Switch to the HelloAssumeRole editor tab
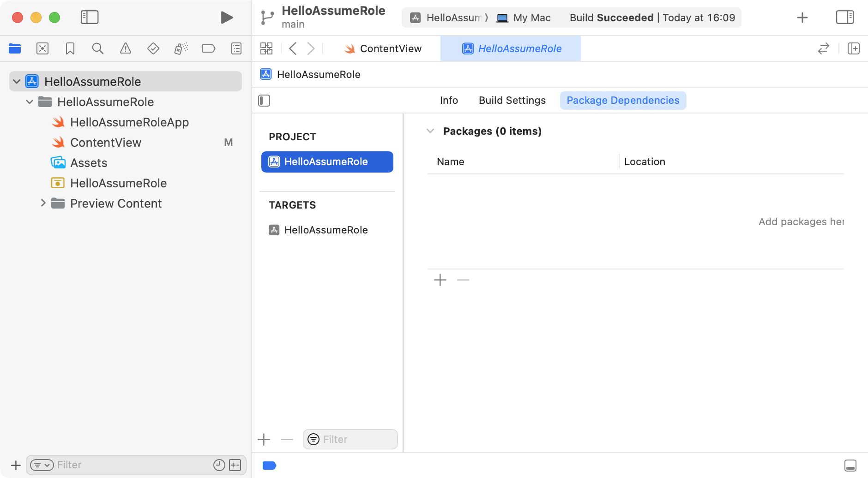This screenshot has width=868, height=478. 511,48
